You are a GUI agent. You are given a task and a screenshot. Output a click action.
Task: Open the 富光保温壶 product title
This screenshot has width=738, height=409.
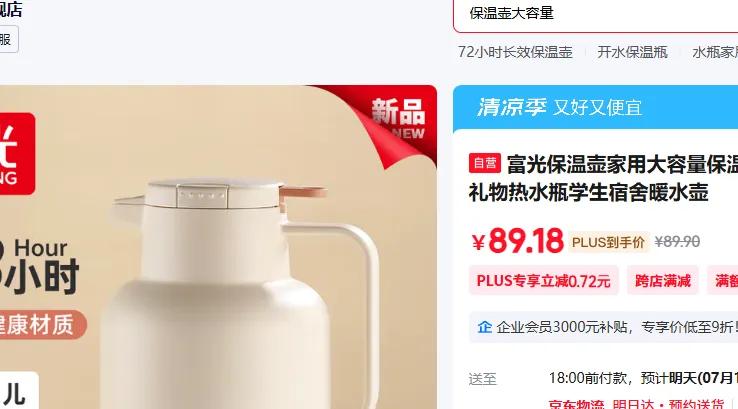point(603,178)
